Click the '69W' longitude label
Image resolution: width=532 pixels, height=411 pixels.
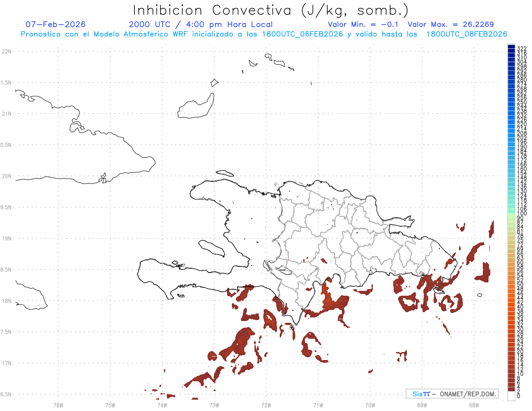pos(422,405)
